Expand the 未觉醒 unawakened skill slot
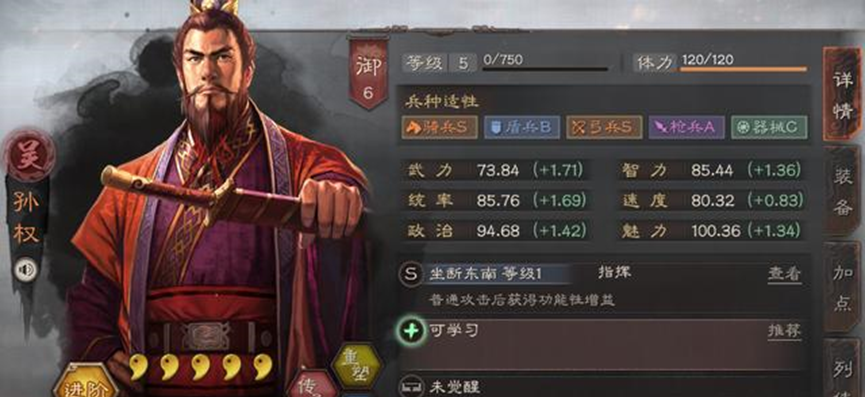This screenshot has height=397, width=865. pos(602,386)
